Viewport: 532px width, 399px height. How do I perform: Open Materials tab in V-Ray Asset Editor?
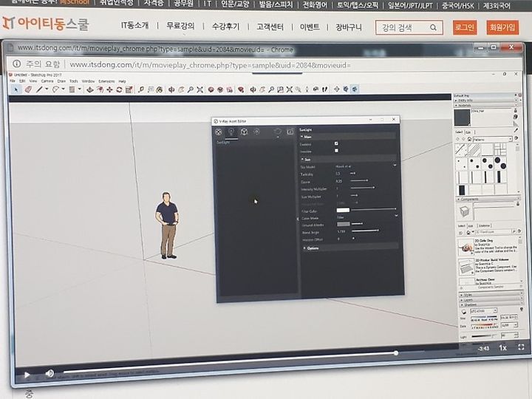click(219, 132)
